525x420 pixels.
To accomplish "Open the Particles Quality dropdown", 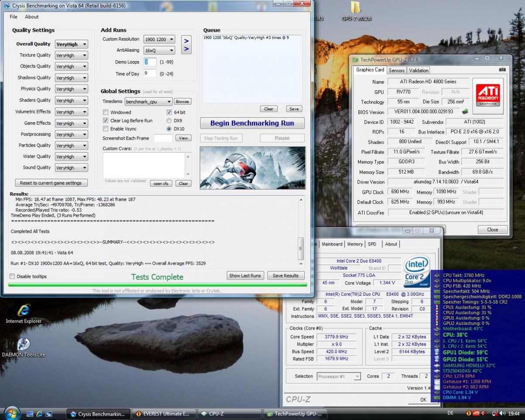I will pyautogui.click(x=71, y=145).
